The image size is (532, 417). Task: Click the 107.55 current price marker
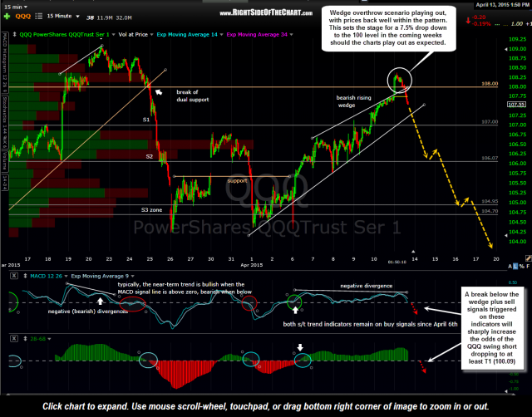point(516,105)
